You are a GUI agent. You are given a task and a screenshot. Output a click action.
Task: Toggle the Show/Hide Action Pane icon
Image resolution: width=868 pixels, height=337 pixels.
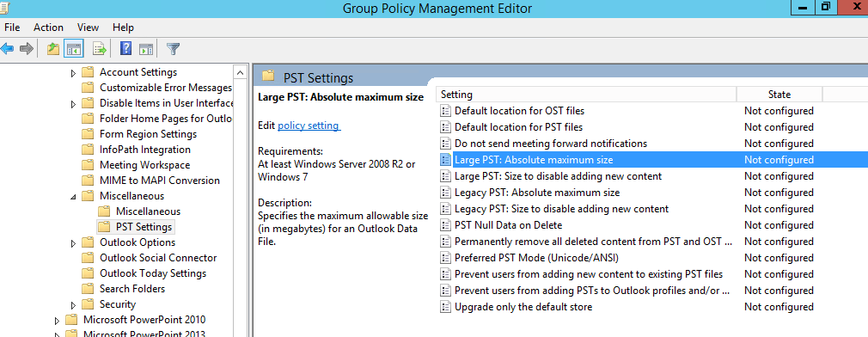pos(145,49)
